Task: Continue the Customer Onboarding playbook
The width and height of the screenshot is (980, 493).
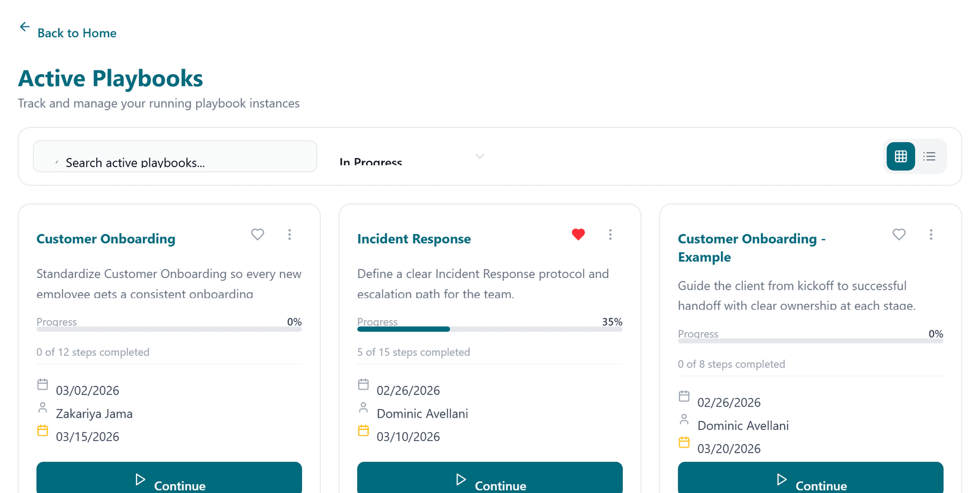Action: tap(169, 478)
